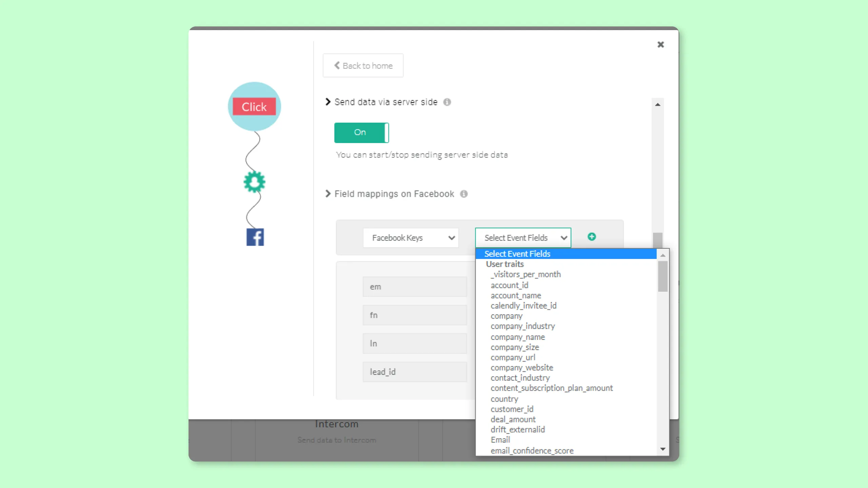Click dropdown list scrollbar thumb
The width and height of the screenshot is (868, 488).
pyautogui.click(x=663, y=276)
